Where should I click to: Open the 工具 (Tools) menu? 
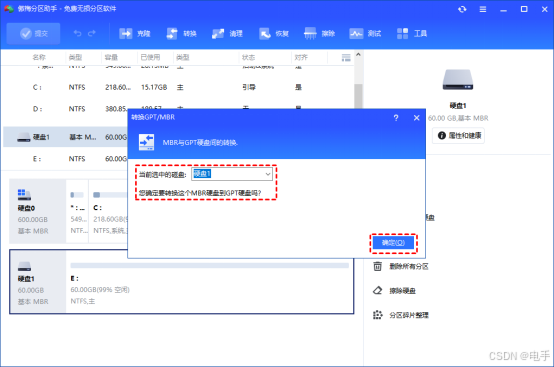coord(412,34)
